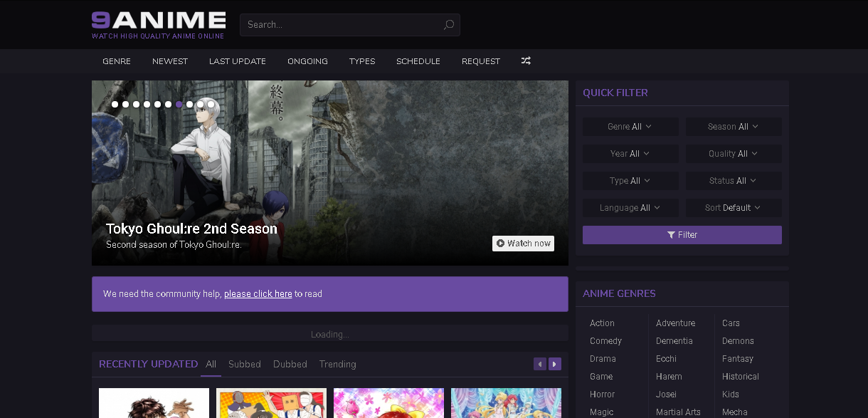Switch to the Dubbed tab

click(x=290, y=364)
